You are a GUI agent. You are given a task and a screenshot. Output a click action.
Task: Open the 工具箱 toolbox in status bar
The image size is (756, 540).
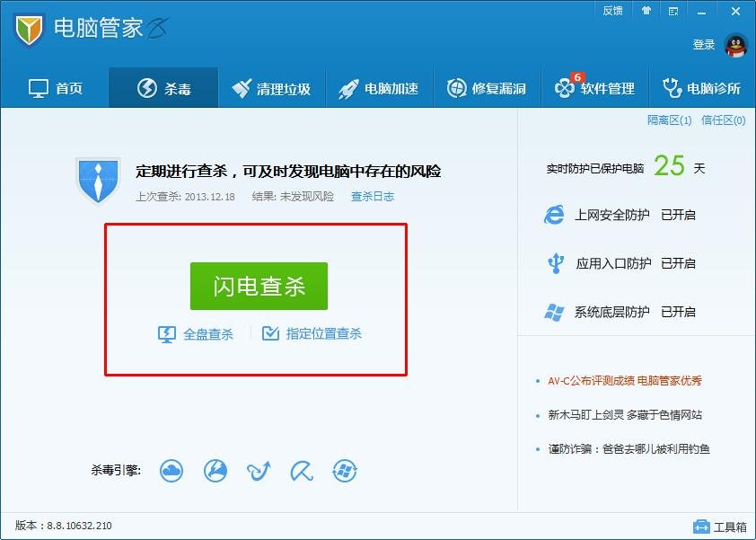pyautogui.click(x=717, y=528)
